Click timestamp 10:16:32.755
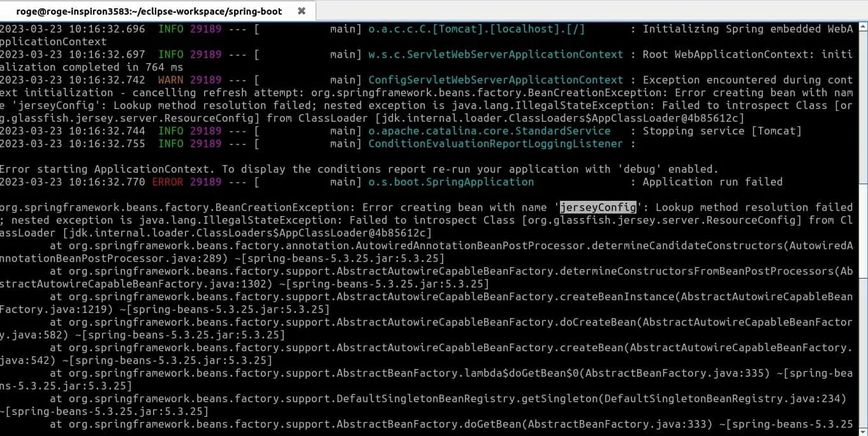Screen dimensions: 868x436 coord(107,143)
